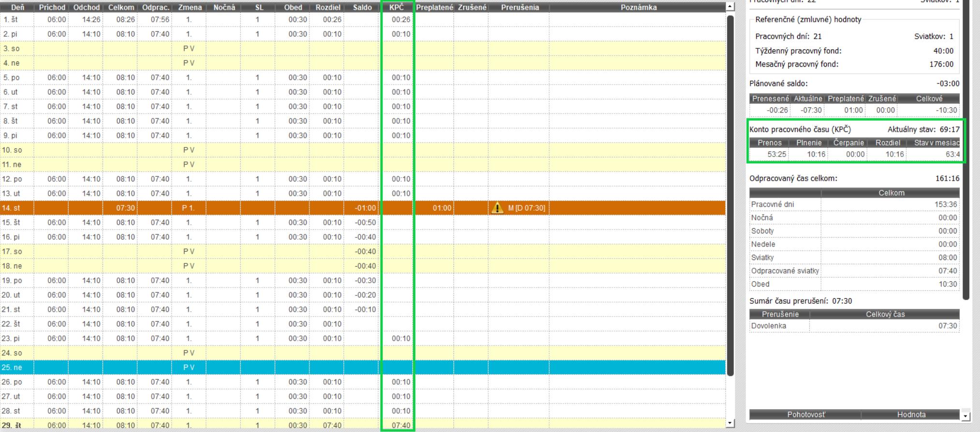Viewport: 980px width, 432px height.
Task: Click the warning icon in row 14. st
Action: (x=497, y=208)
